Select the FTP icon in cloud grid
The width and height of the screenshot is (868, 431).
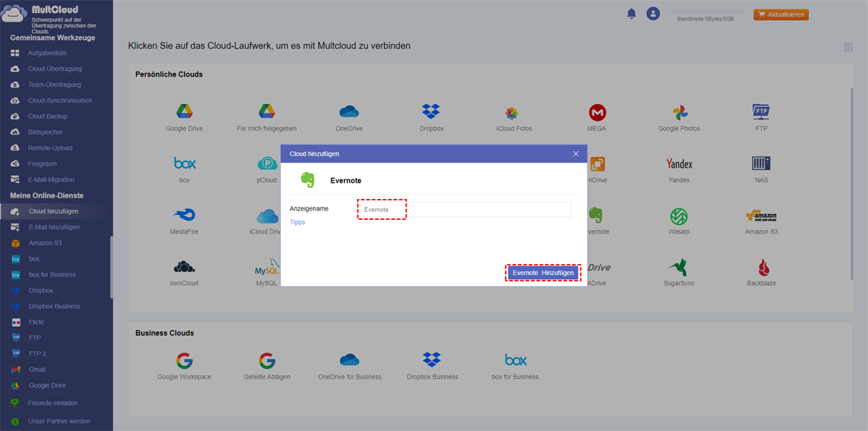pos(761,112)
